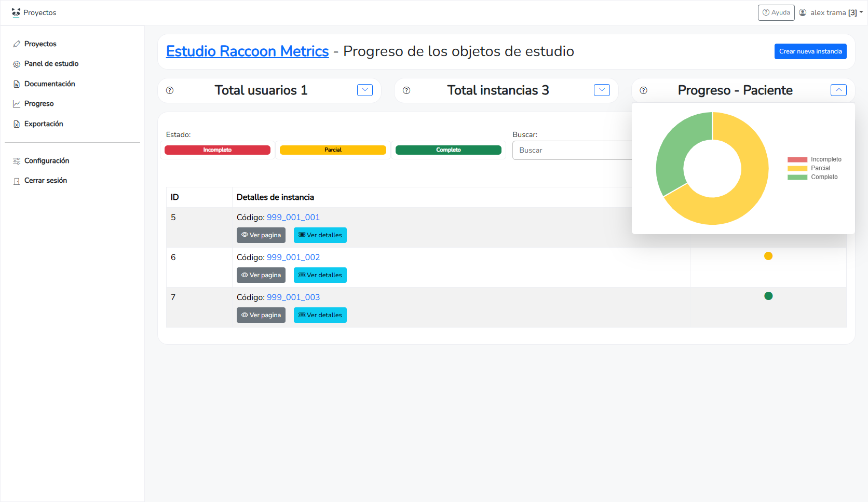This screenshot has width=868, height=502.
Task: Click help icon on Total usuarios card
Action: click(170, 90)
